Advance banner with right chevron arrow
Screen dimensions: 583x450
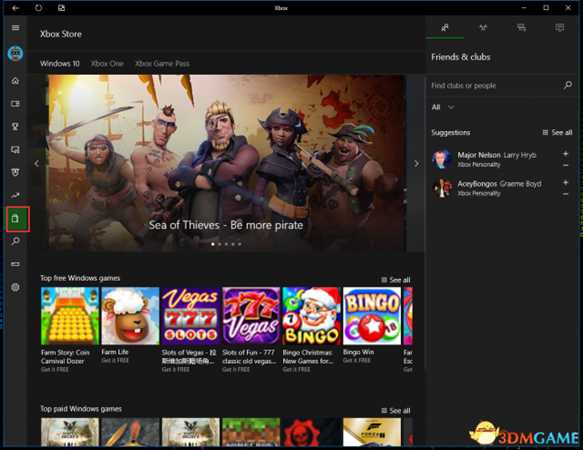416,164
